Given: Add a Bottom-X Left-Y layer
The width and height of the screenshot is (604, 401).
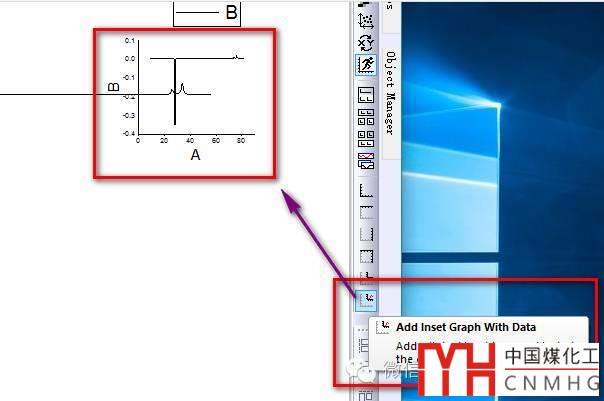Looking at the screenshot, I should [x=366, y=191].
